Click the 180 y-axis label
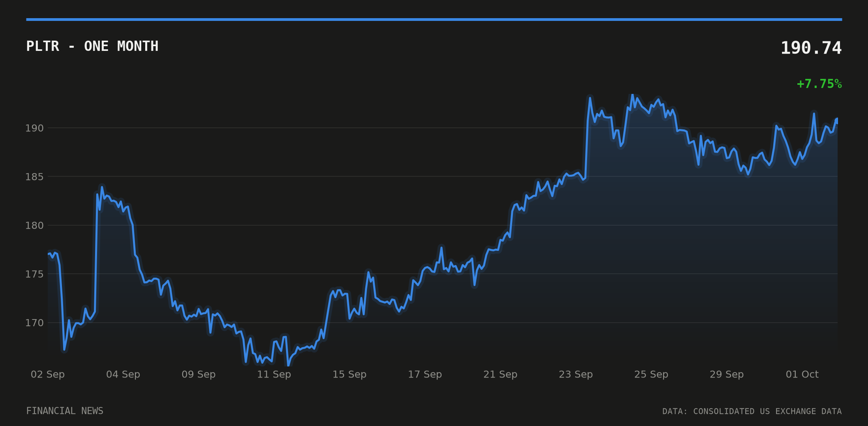 [x=34, y=226]
